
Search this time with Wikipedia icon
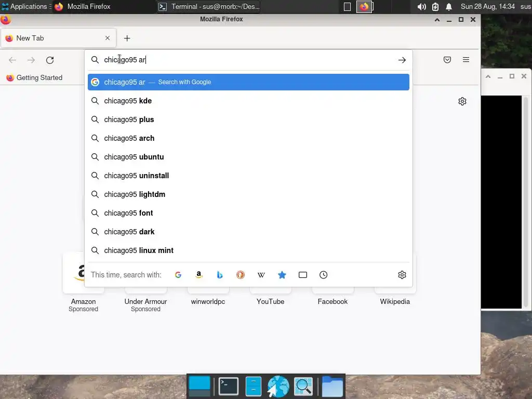pyautogui.click(x=261, y=275)
